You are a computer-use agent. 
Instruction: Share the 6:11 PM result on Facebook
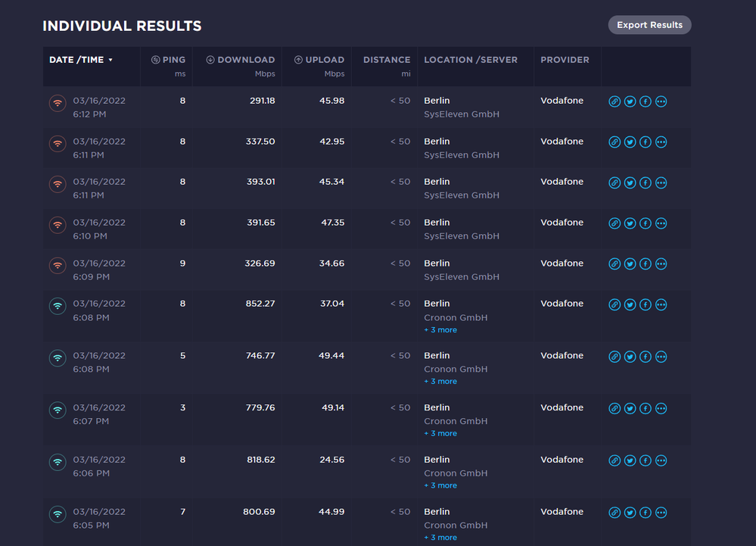(645, 142)
